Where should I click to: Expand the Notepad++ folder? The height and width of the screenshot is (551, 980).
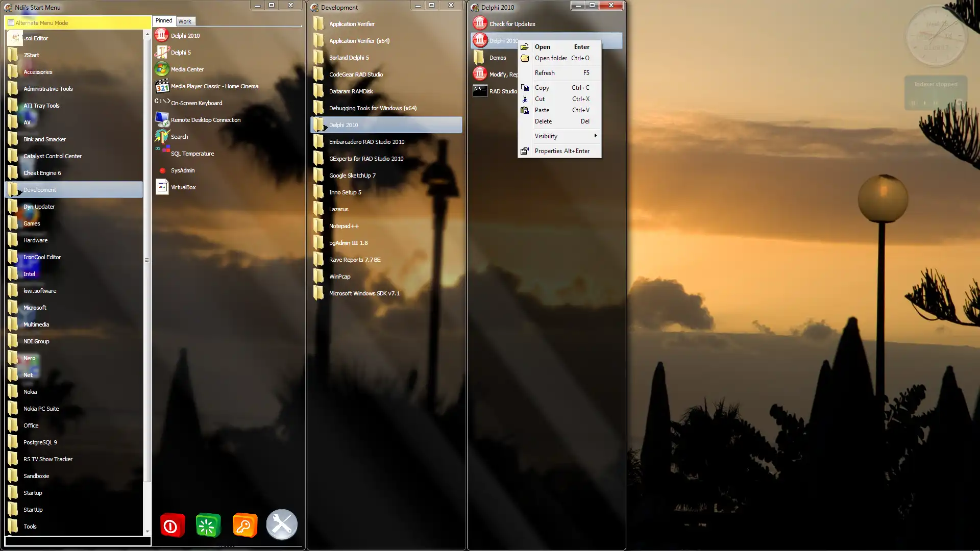[386, 226]
